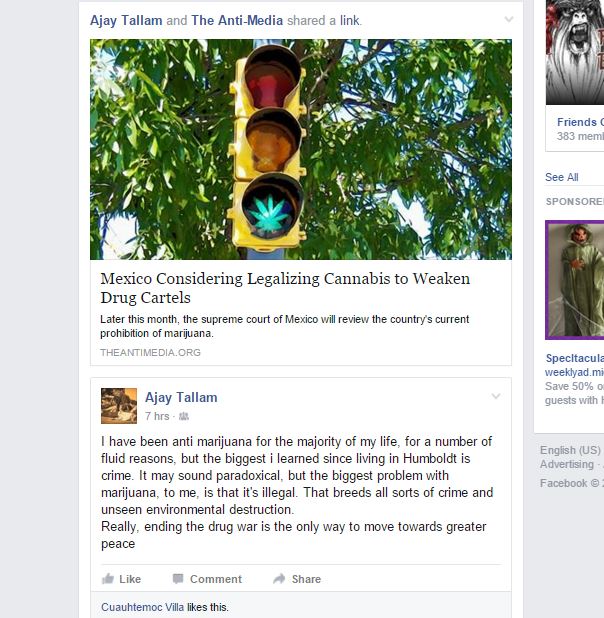Viewport: 604px width, 618px height.
Task: Select the English (US) language link
Action: click(570, 450)
